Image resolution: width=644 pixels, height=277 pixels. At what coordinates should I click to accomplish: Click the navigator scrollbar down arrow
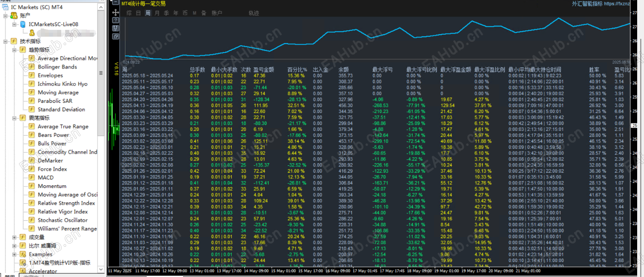(x=101, y=269)
